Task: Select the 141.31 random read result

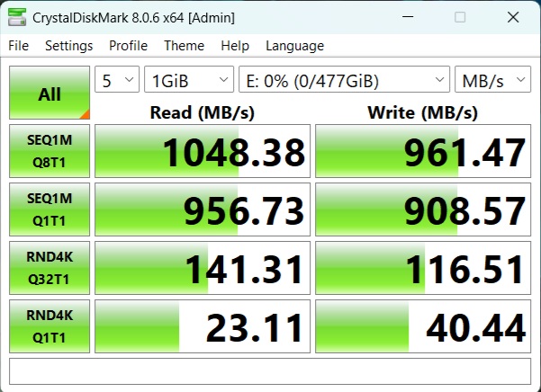Action: pos(203,268)
